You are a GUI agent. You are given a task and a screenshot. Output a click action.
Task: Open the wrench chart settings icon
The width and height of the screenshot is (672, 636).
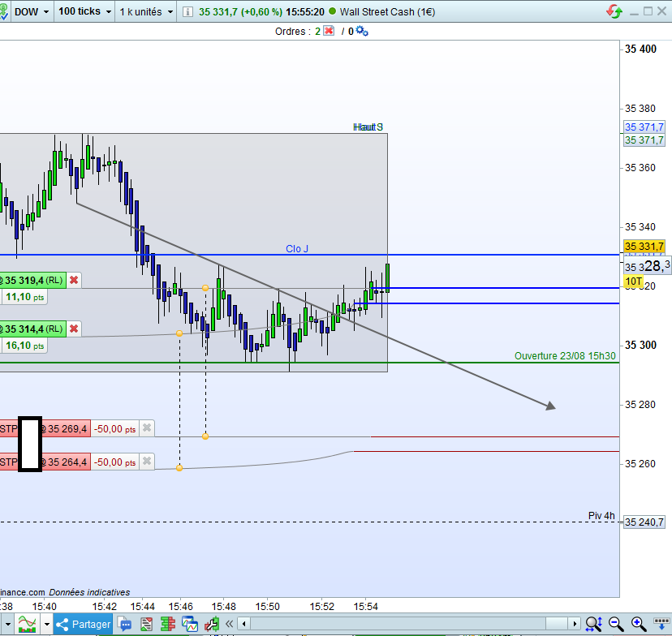(212, 624)
